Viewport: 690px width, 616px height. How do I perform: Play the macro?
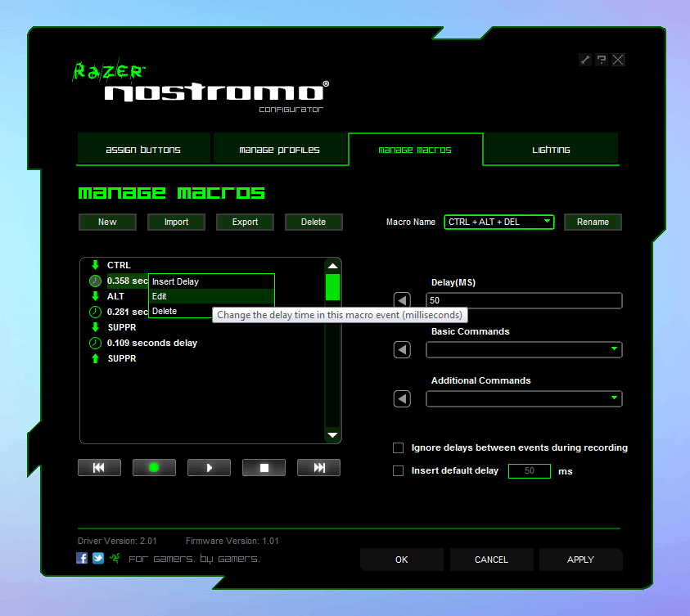[x=209, y=467]
